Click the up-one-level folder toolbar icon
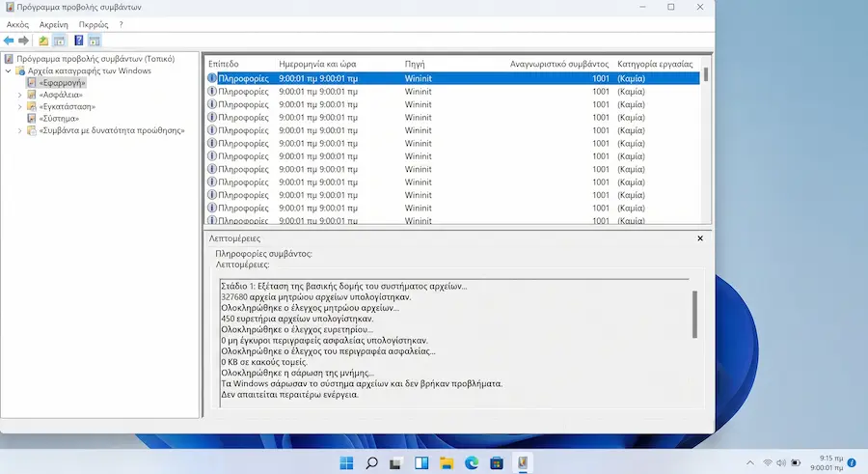This screenshot has width=868, height=474. tap(43, 41)
